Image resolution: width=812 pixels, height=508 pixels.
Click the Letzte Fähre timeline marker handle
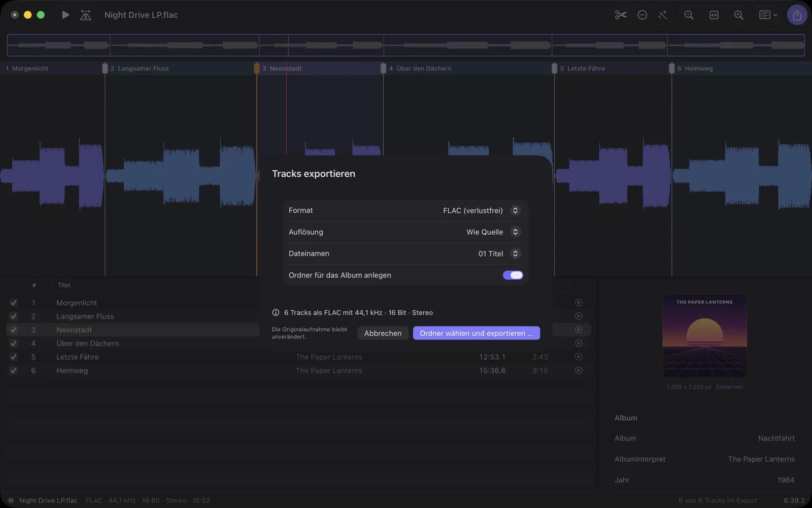coord(554,68)
